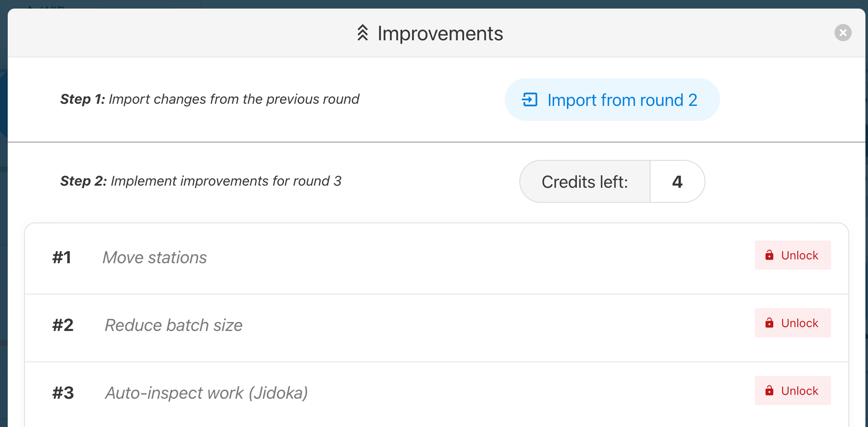
Task: Click the Step 2 instruction text
Action: 201,181
